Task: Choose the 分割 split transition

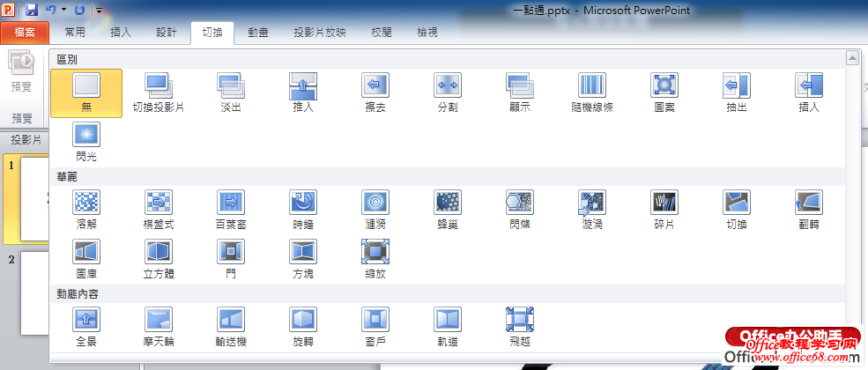Action: pos(448,93)
